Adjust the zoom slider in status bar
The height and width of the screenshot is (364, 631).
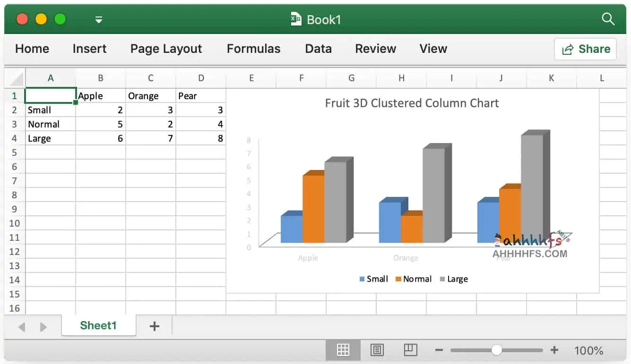pos(497,350)
